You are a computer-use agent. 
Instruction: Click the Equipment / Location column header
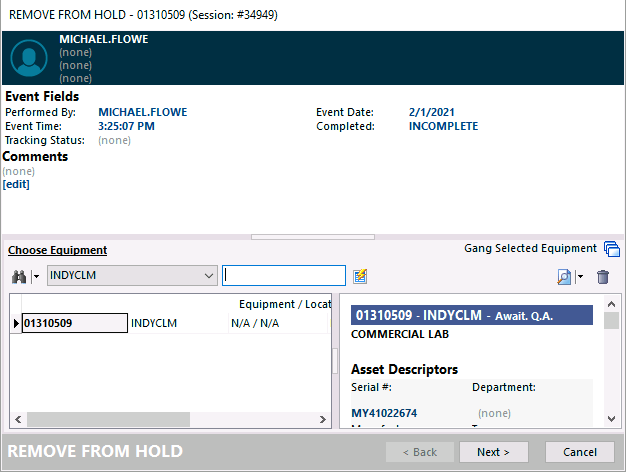[285, 304]
